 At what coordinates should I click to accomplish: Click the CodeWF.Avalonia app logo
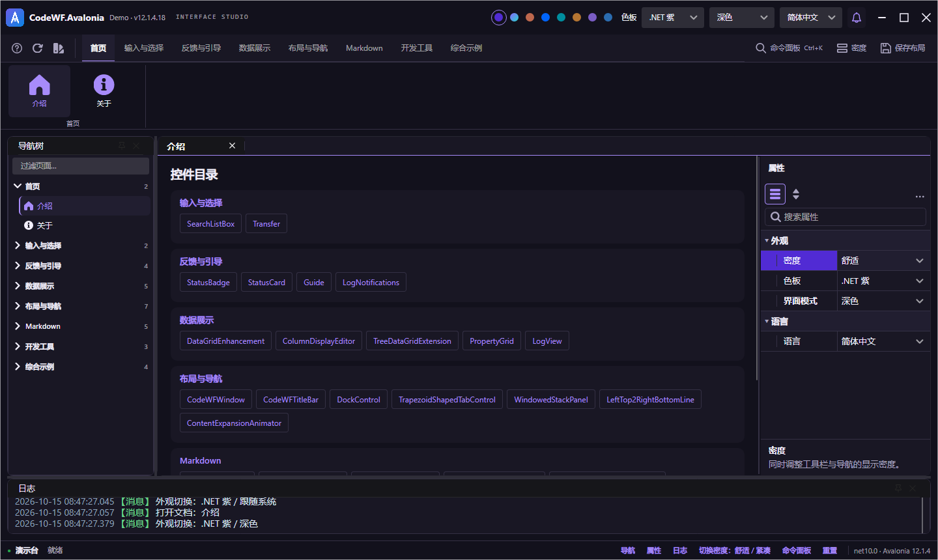[15, 18]
